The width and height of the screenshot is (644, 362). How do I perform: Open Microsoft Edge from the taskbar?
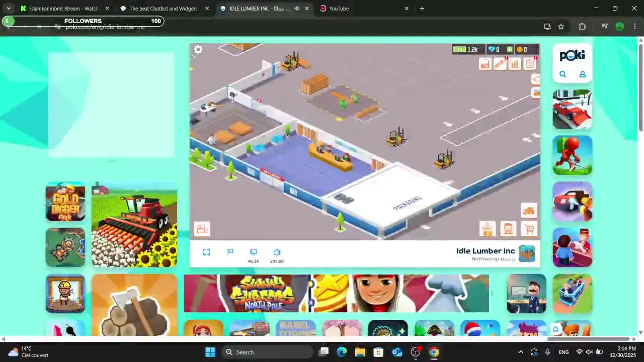(x=342, y=352)
